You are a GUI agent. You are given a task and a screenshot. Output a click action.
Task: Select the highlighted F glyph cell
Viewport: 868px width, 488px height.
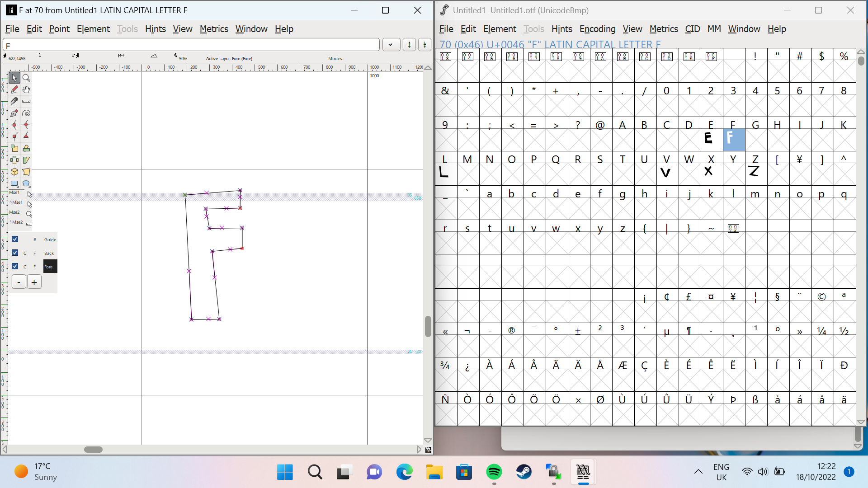733,140
